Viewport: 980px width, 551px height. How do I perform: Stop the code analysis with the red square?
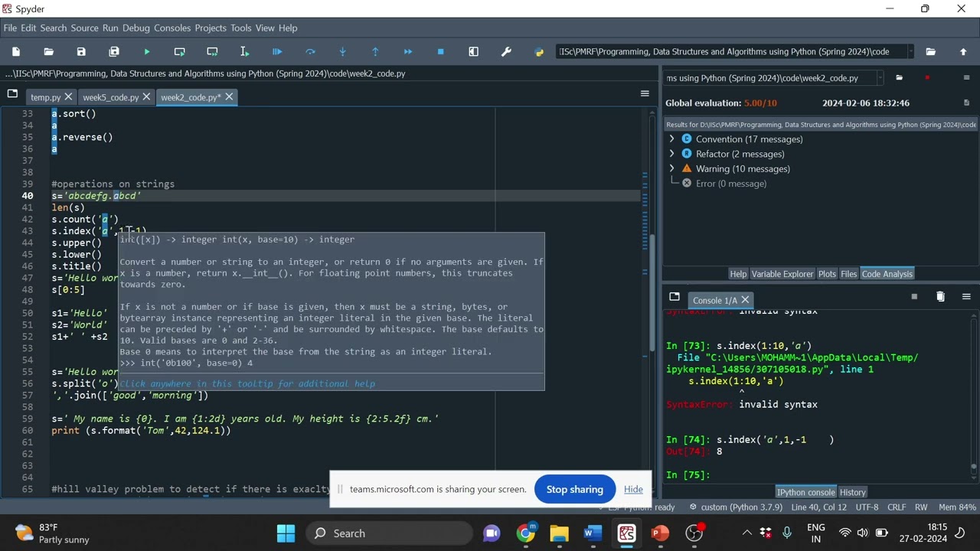(x=927, y=78)
